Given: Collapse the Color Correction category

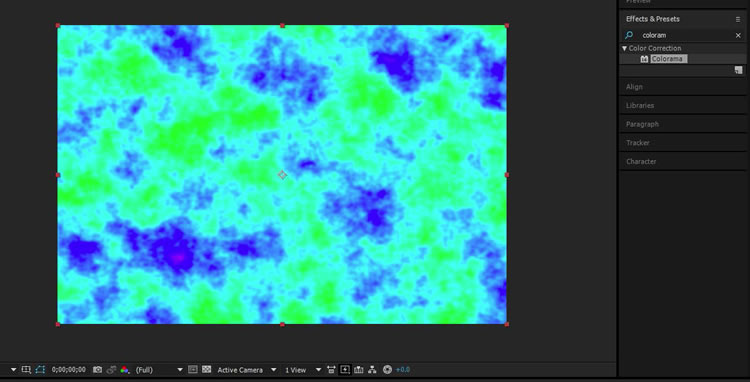Looking at the screenshot, I should pyautogui.click(x=624, y=48).
